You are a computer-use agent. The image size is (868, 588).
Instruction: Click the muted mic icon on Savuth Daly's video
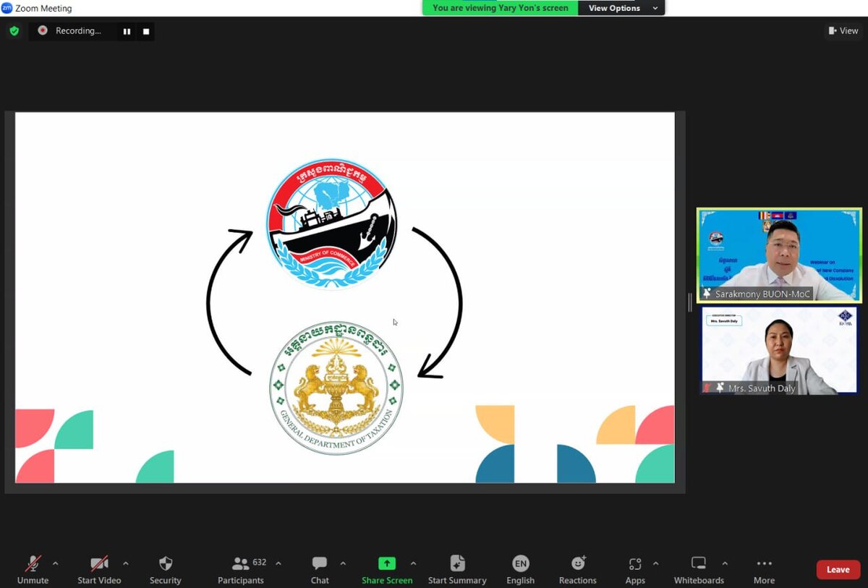(708, 388)
